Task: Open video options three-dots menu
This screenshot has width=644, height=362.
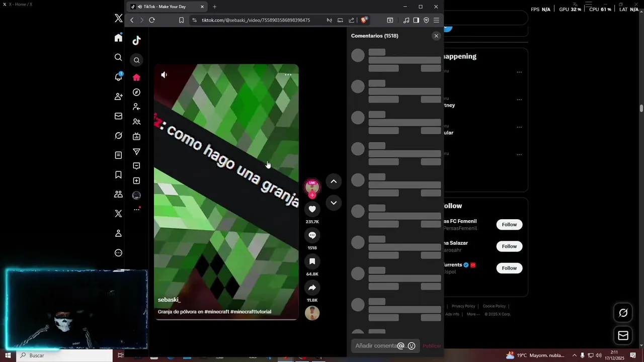Action: click(x=288, y=74)
